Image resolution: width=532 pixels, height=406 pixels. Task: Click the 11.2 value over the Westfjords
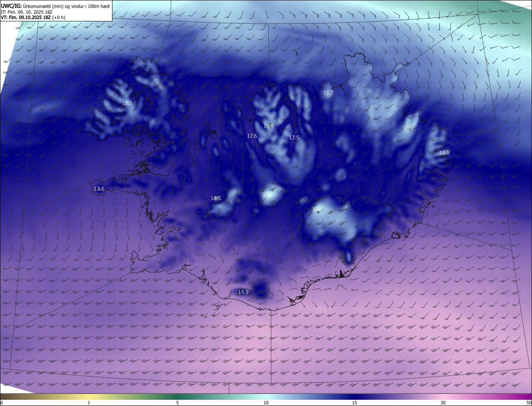(x=127, y=103)
